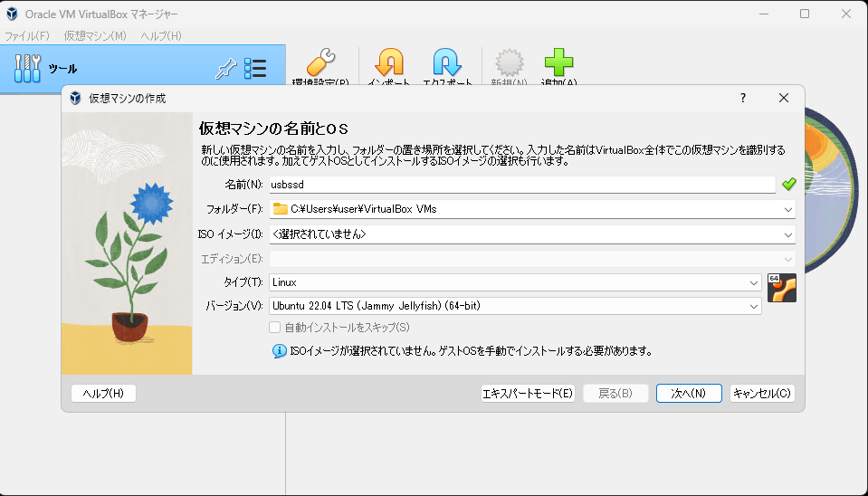Click the 戻る(B) button
868x496 pixels.
click(615, 394)
